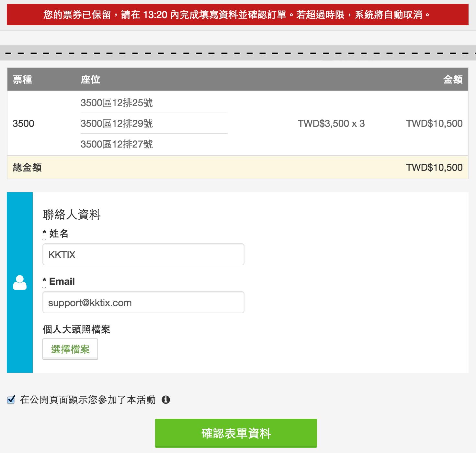Image resolution: width=476 pixels, height=453 pixels.
Task: Click the 3500區12排29號 seat entry
Action: point(118,123)
